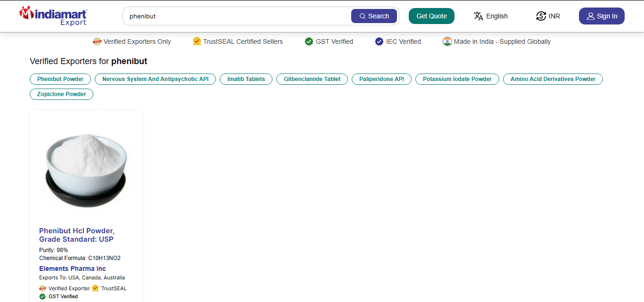Select the Potassium Iodate Powder chip
This screenshot has width=644, height=302.
click(457, 79)
